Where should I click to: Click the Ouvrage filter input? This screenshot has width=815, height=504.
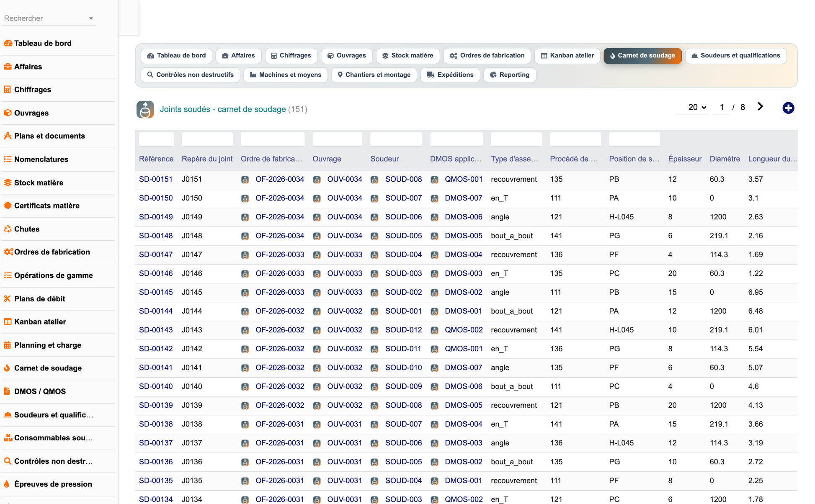(x=337, y=139)
